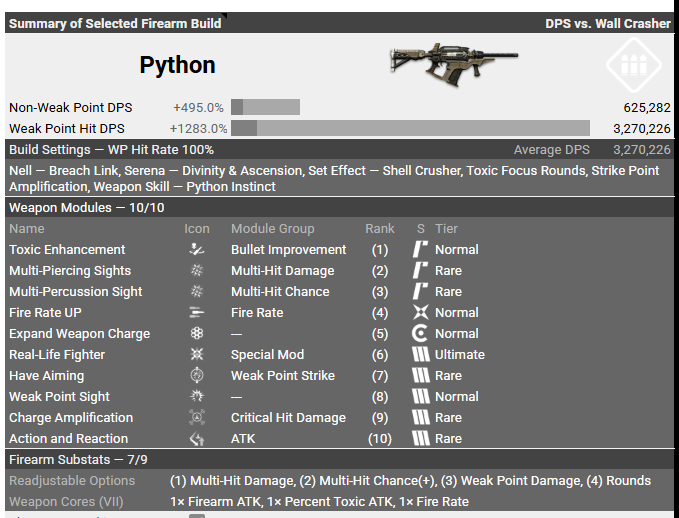This screenshot has width=679, height=518.
Task: Click the DPS vs. Wall Crasher label
Action: (x=608, y=23)
